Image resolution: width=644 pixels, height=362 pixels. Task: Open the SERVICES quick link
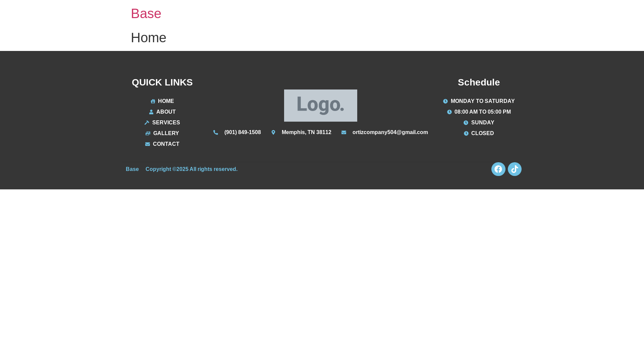pyautogui.click(x=166, y=123)
